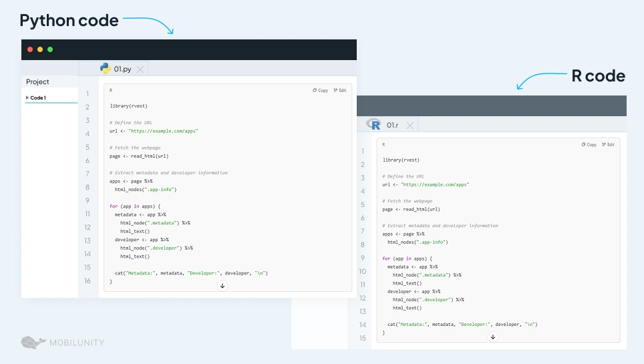Image resolution: width=644 pixels, height=364 pixels.
Task: Open Edit in the 01.r code block
Action: tap(608, 144)
